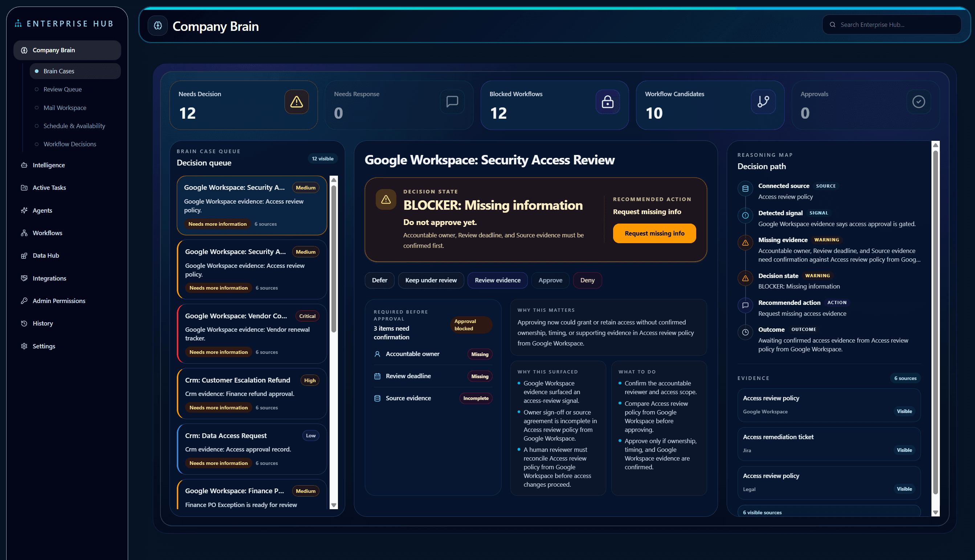Image resolution: width=975 pixels, height=560 pixels.
Task: Click the Missing evidence warning icon
Action: pyautogui.click(x=745, y=243)
